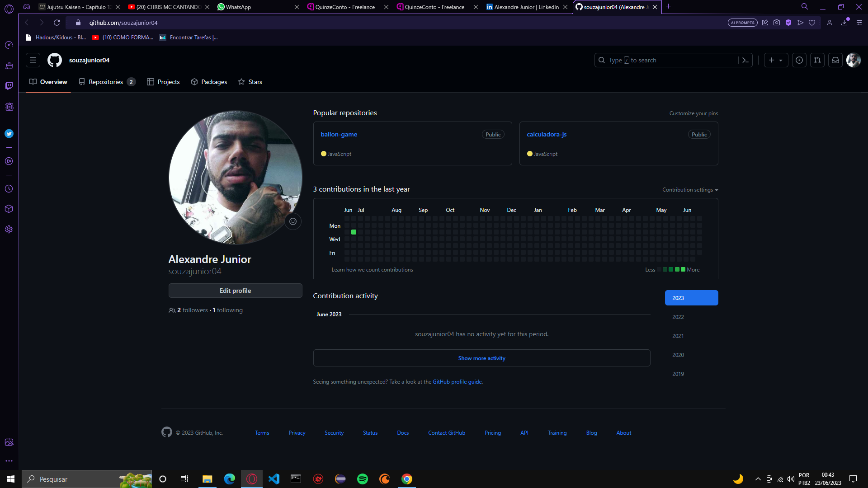Click Customize your pins link

click(x=693, y=113)
